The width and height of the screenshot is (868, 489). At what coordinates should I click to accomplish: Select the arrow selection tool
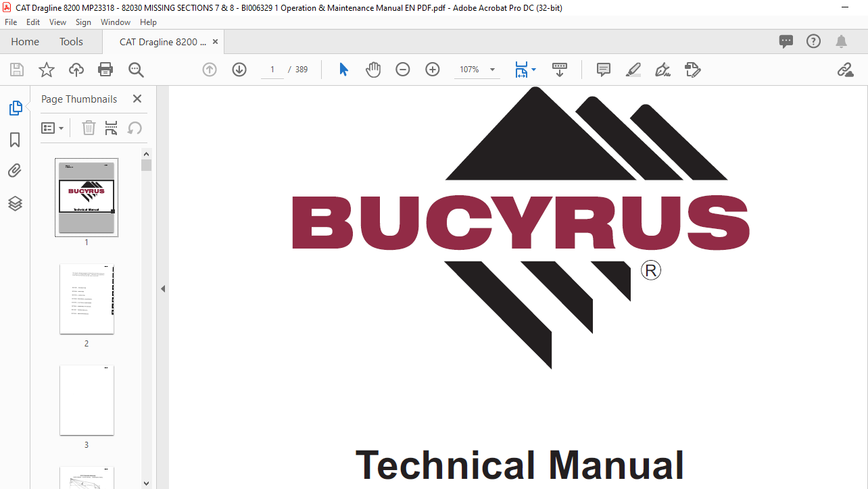click(x=343, y=70)
